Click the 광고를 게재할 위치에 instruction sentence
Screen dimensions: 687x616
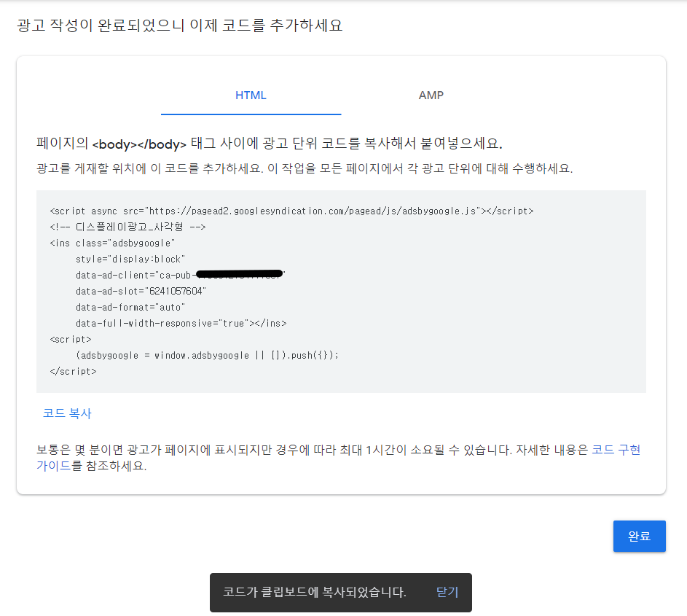coord(305,168)
